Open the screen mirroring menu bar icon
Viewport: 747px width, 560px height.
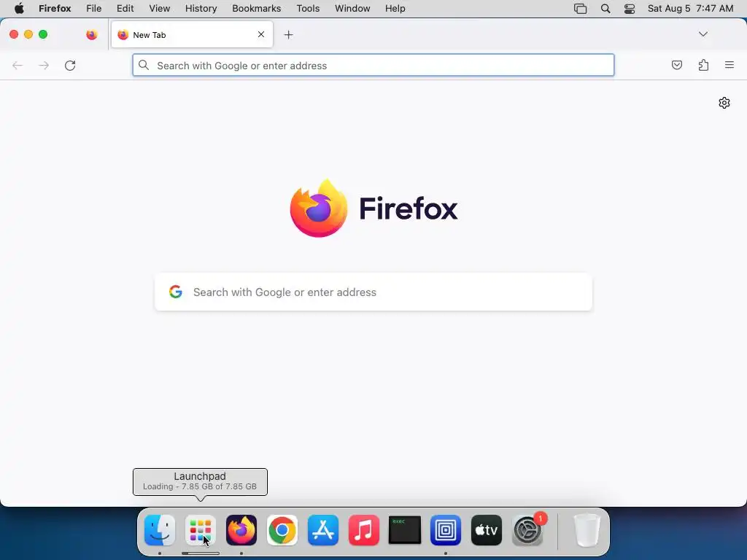click(x=580, y=9)
